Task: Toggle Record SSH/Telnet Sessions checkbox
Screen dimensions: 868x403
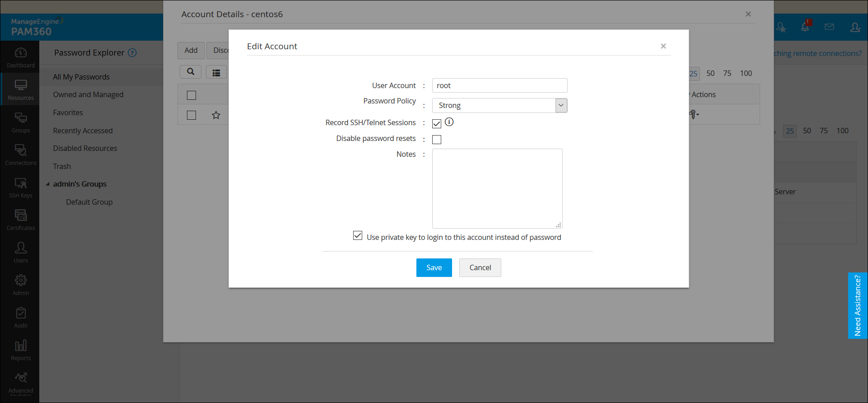Action: point(437,123)
